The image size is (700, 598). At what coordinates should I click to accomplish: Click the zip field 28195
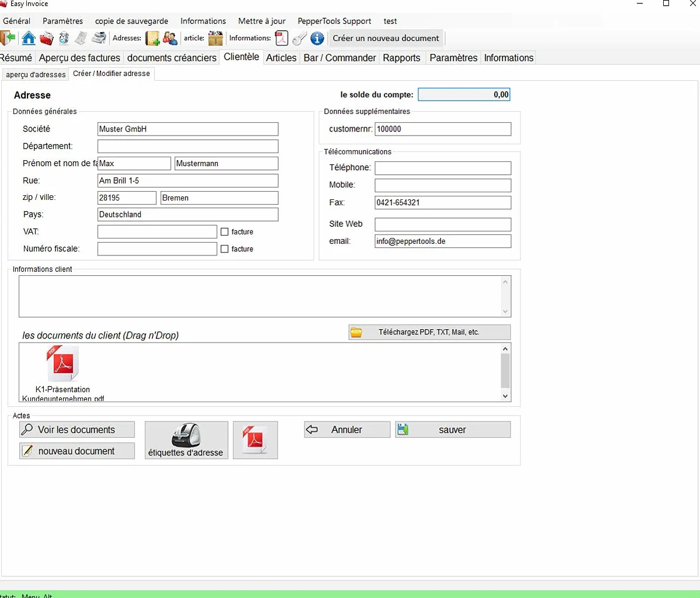coord(127,198)
